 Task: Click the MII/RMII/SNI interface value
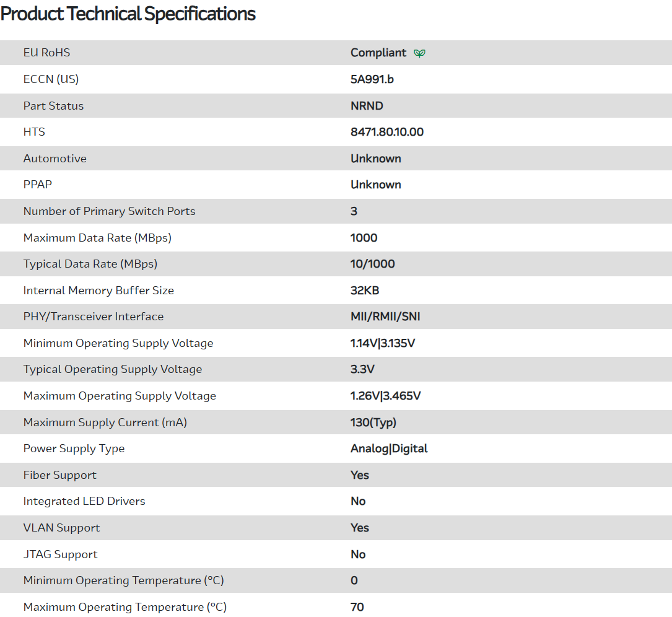[385, 317]
